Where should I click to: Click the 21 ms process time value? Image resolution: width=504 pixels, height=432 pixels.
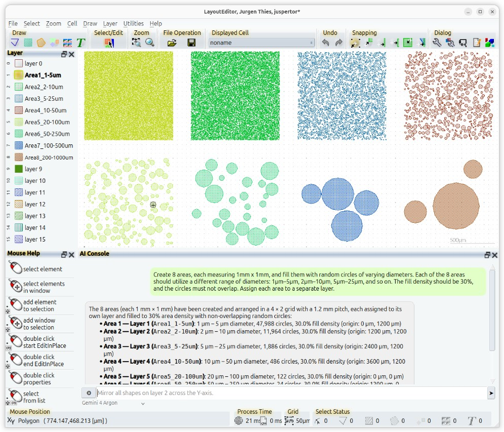(x=253, y=421)
